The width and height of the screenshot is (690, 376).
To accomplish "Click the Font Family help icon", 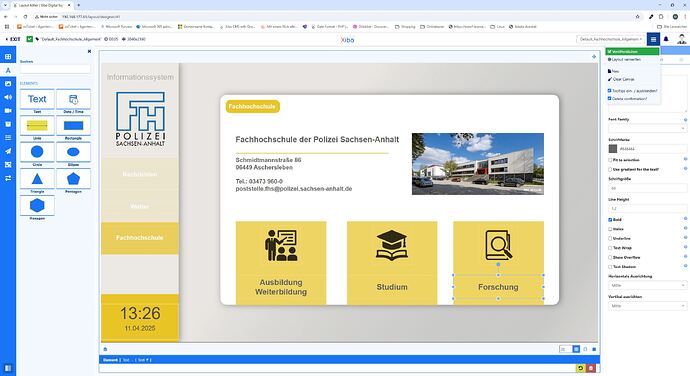I will click(685, 120).
